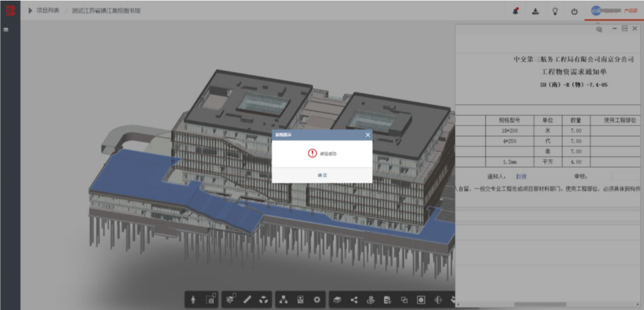Click the power logout icon

[574, 12]
